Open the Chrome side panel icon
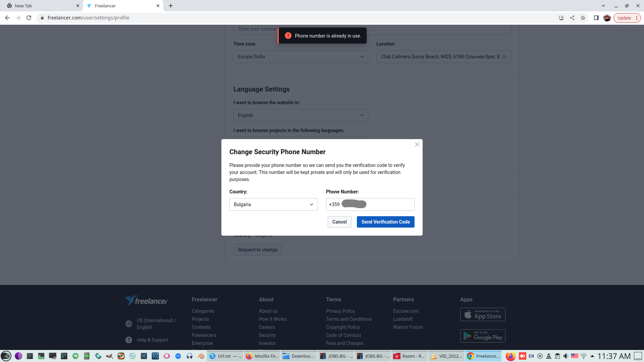This screenshot has height=362, width=644. tap(596, 18)
